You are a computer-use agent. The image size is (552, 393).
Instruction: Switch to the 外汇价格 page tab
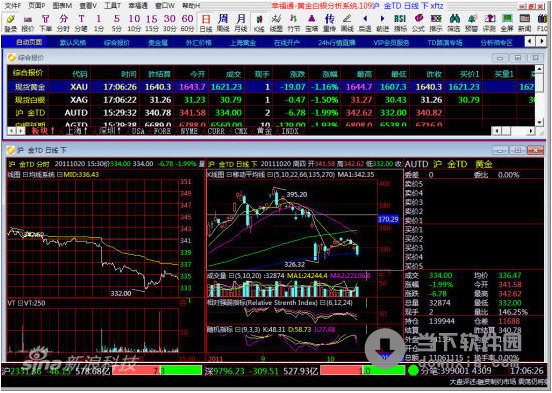199,43
